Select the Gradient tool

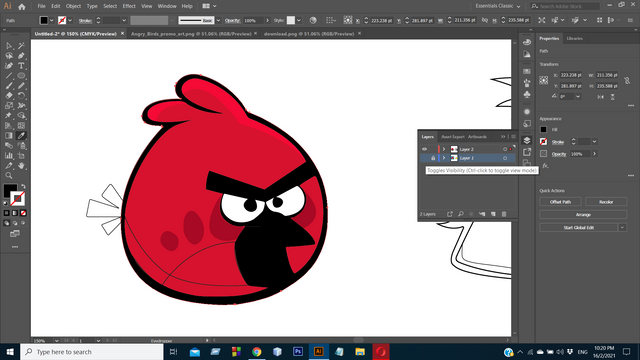point(9,136)
